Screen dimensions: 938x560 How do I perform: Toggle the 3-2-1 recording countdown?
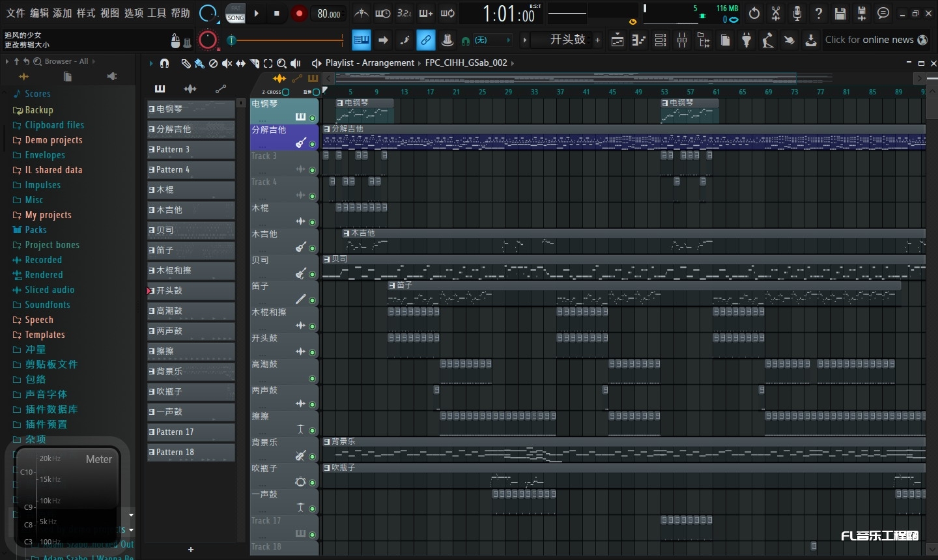coord(405,13)
